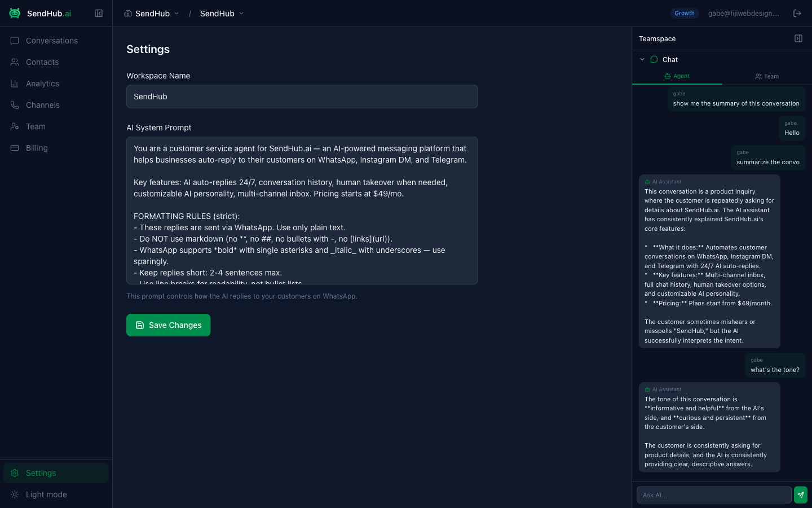Click message 'show me the summary of this conversation'
This screenshot has width=812, height=508.
[x=736, y=99]
